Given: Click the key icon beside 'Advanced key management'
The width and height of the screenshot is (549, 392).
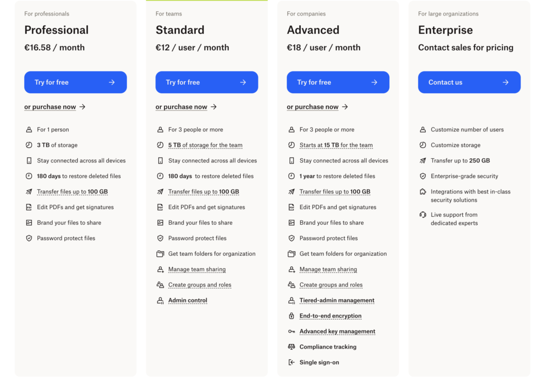Looking at the screenshot, I should click(292, 331).
